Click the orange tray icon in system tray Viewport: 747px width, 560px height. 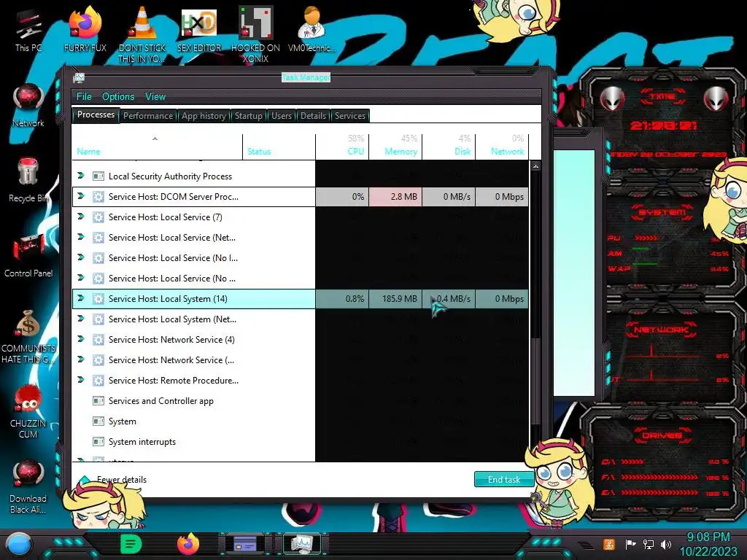click(x=609, y=544)
